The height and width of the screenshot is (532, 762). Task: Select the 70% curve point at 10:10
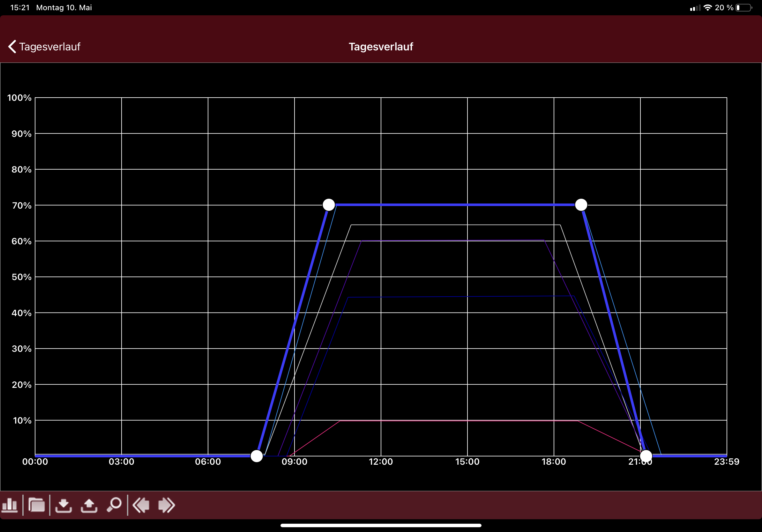tap(329, 205)
